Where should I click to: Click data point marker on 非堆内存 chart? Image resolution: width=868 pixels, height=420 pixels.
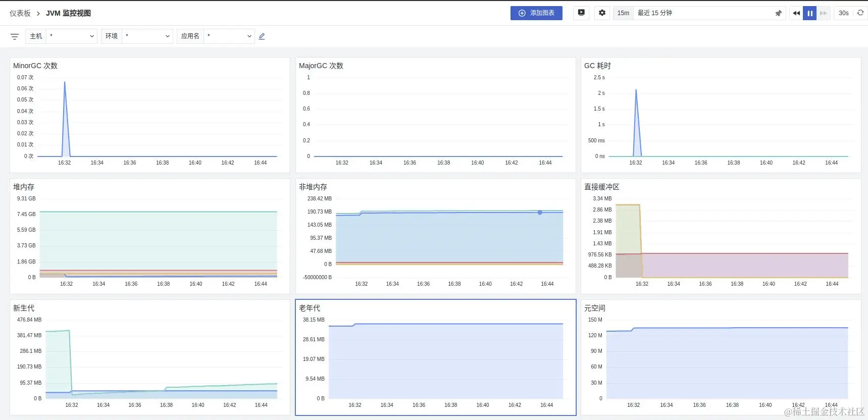click(540, 213)
